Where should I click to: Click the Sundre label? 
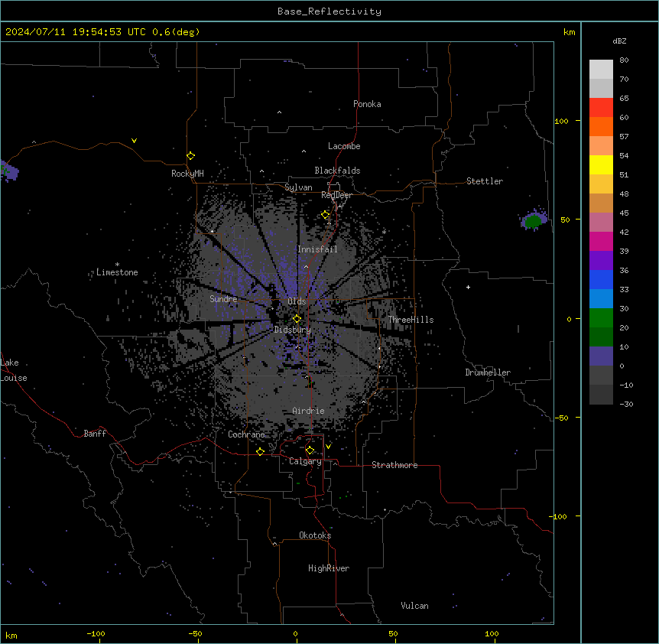223,299
